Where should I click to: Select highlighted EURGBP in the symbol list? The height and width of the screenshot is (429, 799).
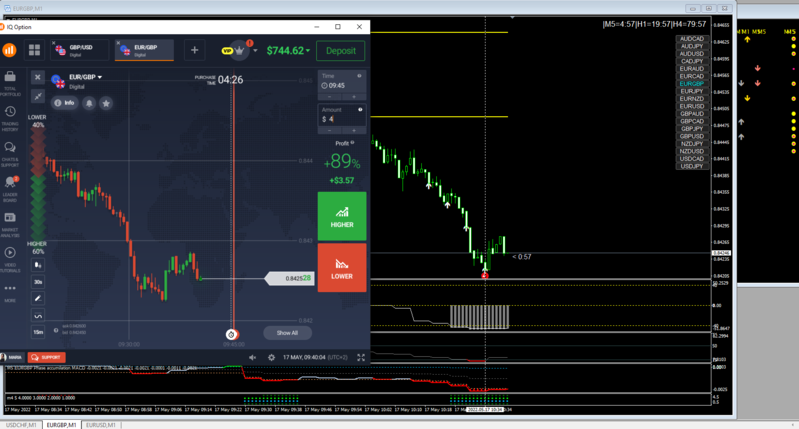tap(691, 84)
